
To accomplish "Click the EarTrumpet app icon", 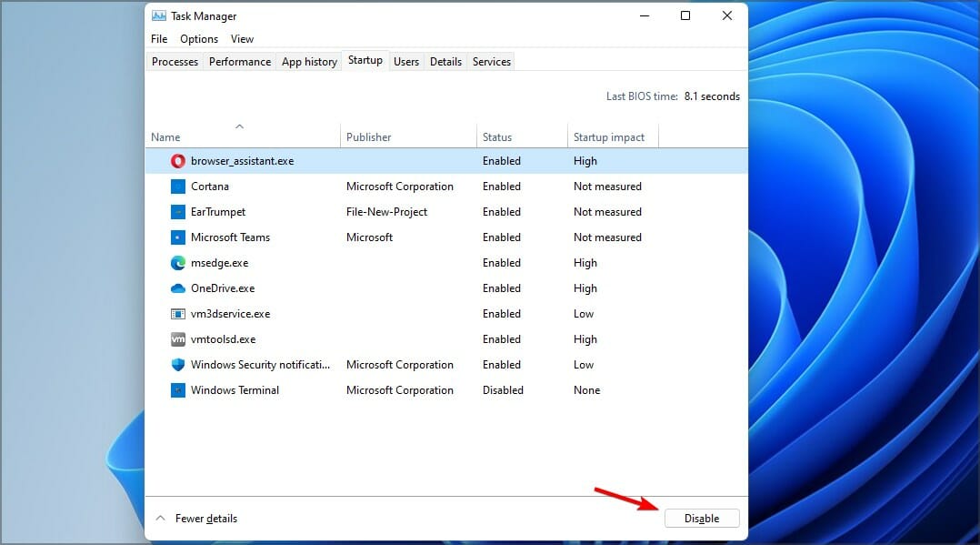I will click(x=178, y=212).
